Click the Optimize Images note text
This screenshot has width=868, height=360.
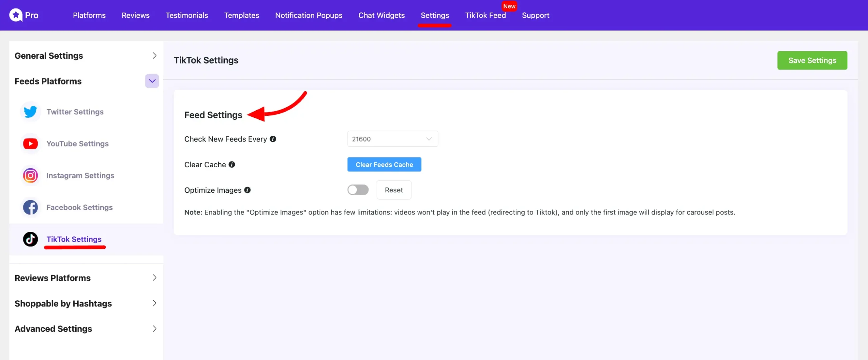[460, 212]
